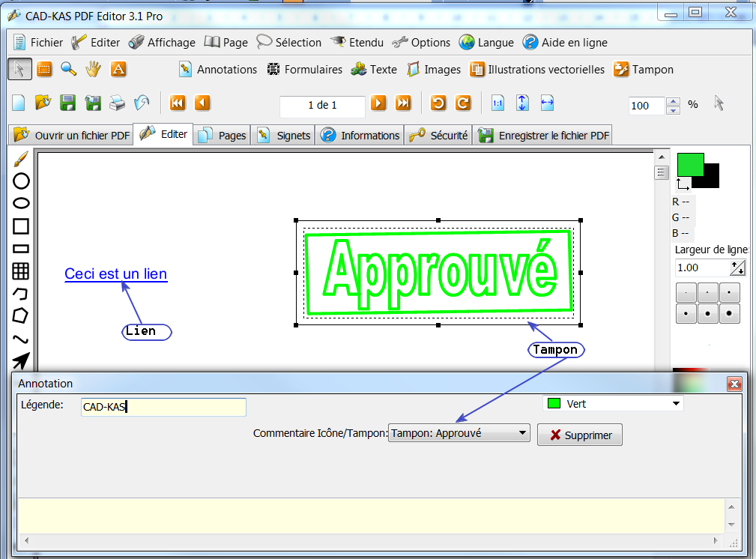
Task: Rotate page with clockwise arrow icon
Action: coord(463,103)
